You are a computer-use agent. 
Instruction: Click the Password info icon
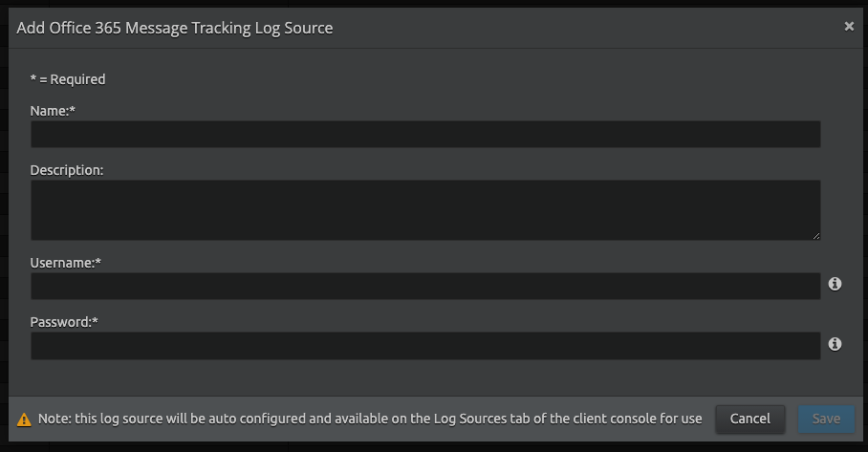click(x=835, y=344)
